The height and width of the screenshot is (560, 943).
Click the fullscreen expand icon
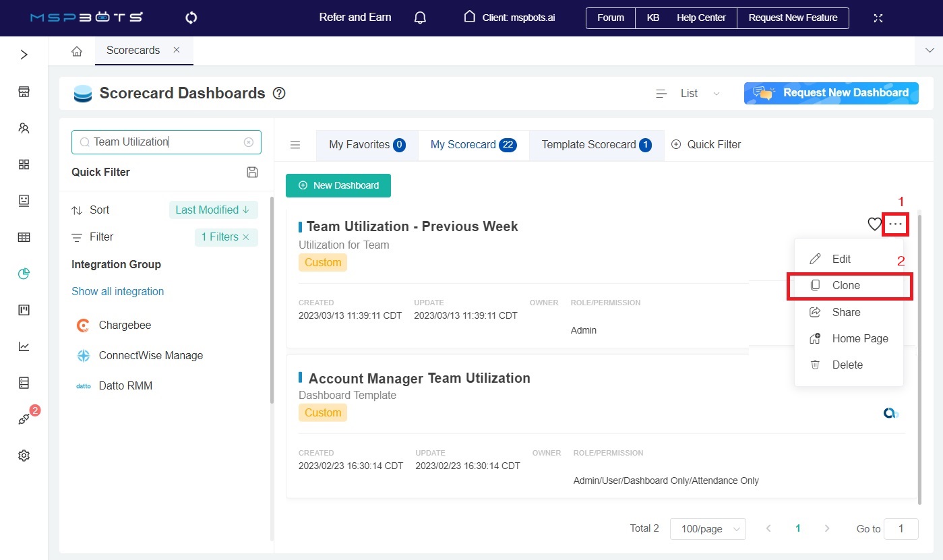878,18
